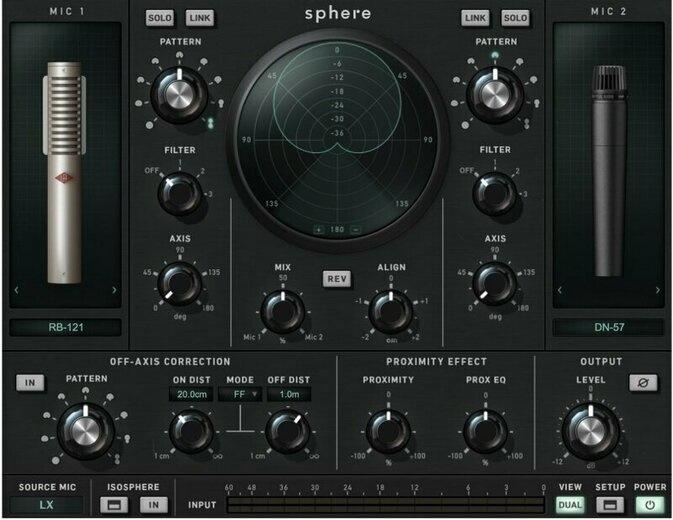Open the Mode FF dropdown
Image resolution: width=673 pixels, height=520 pixels.
click(x=238, y=394)
